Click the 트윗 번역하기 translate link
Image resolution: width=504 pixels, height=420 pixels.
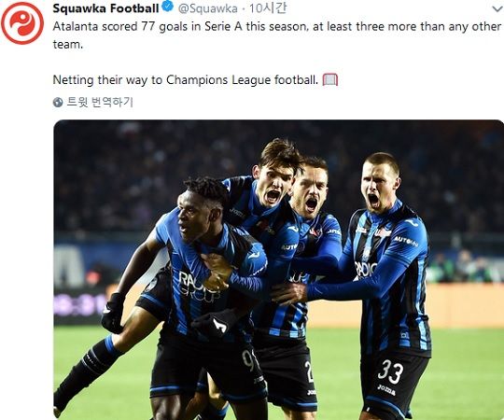[x=100, y=102]
